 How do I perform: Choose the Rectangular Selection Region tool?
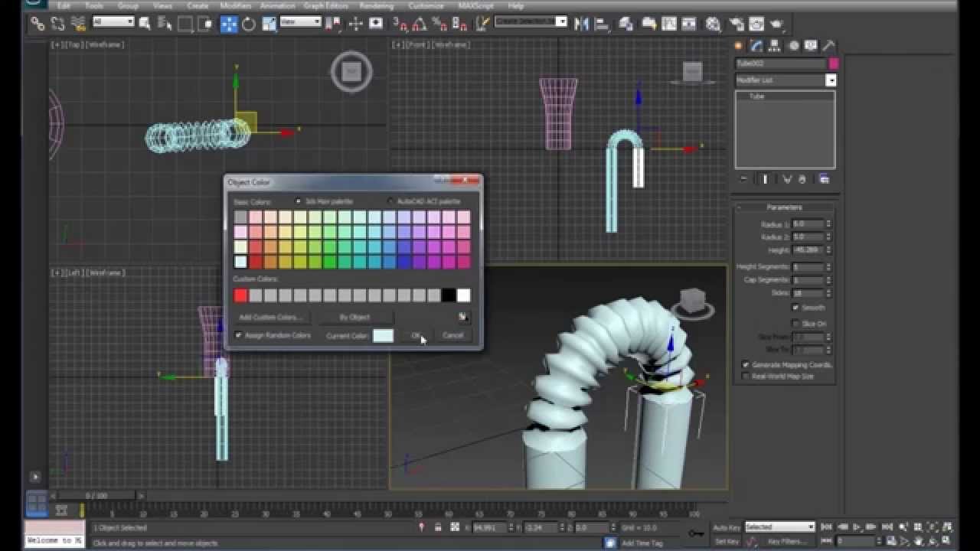coord(185,24)
